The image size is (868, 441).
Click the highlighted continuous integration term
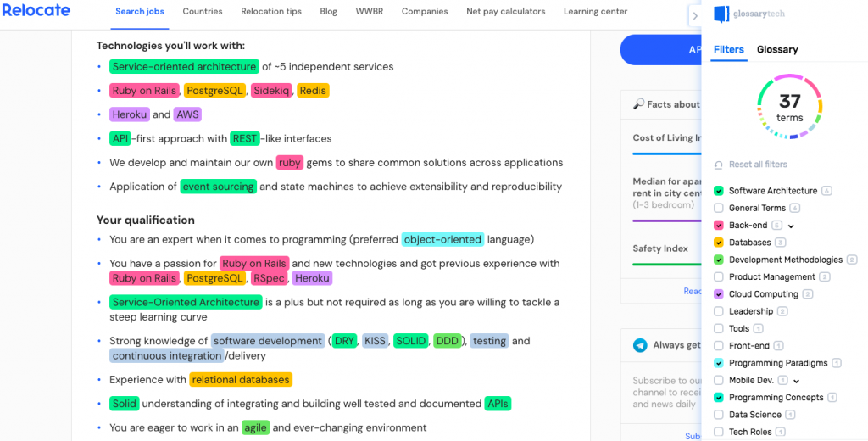click(x=167, y=355)
